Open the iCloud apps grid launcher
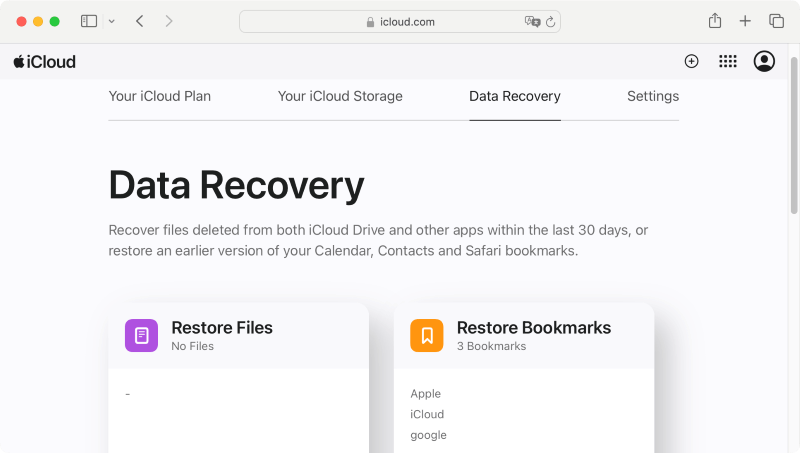 pyautogui.click(x=728, y=61)
